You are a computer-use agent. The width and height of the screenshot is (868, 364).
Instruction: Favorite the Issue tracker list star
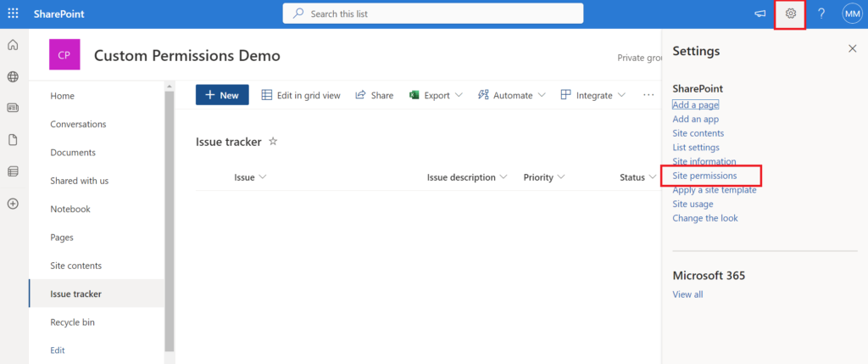click(x=273, y=142)
